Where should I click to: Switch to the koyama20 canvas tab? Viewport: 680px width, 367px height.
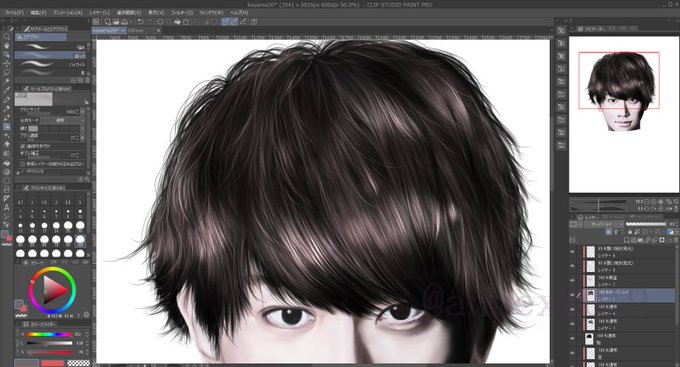coord(108,31)
